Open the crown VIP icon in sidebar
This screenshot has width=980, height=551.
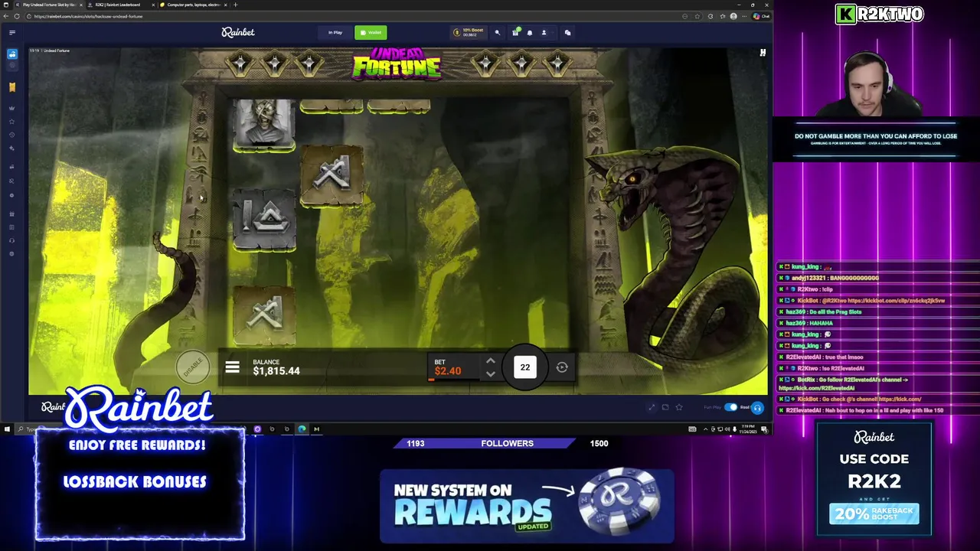coord(11,108)
